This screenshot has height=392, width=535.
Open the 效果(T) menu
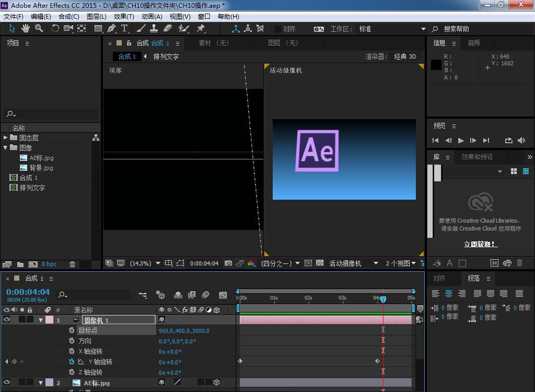pyautogui.click(x=123, y=16)
